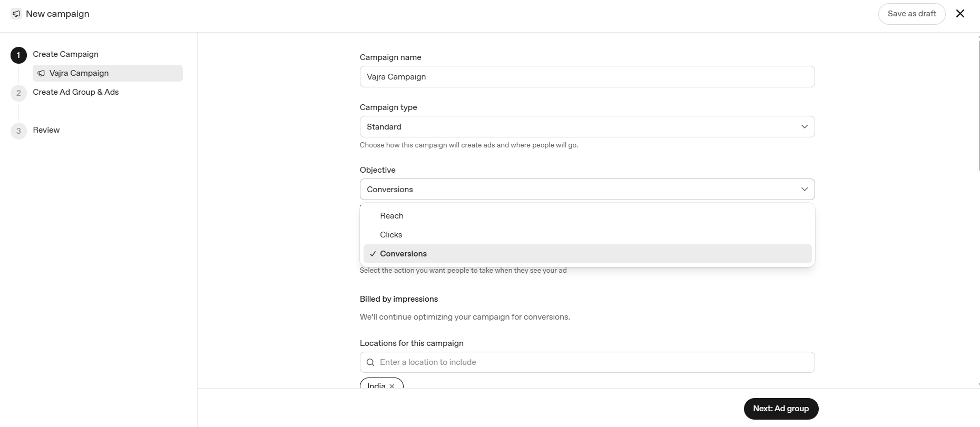Click the megaphone icon beside New campaign
Image resolution: width=980 pixels, height=427 pixels.
[16, 14]
